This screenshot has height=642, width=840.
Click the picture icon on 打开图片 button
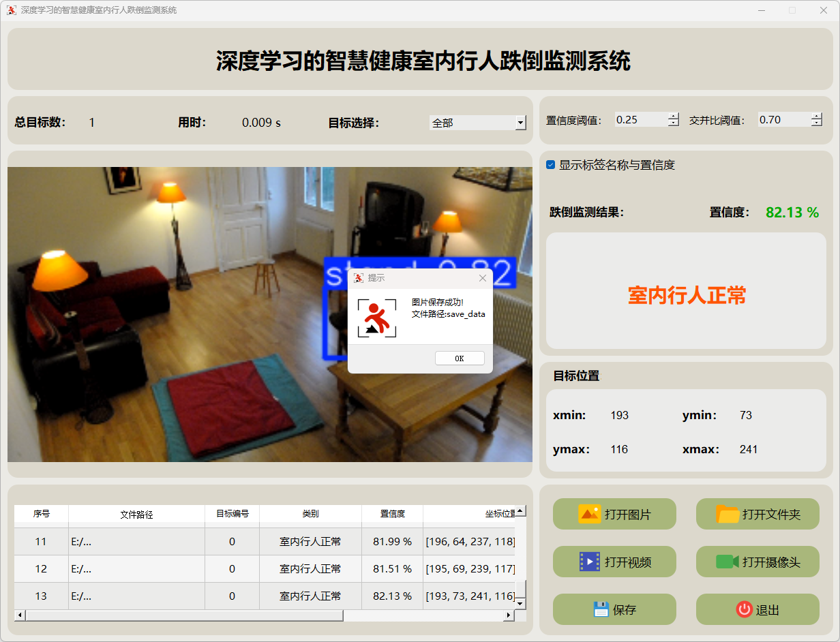pyautogui.click(x=589, y=514)
